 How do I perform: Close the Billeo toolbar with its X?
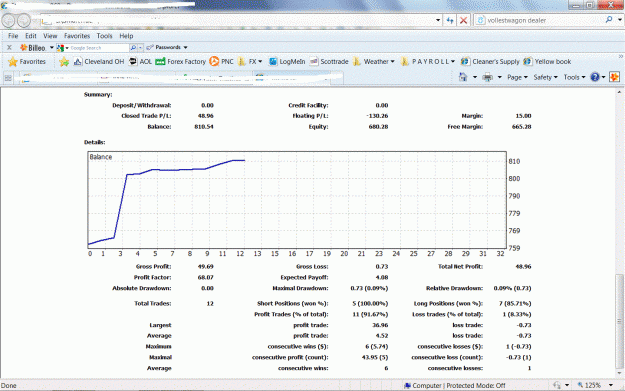(x=9, y=47)
